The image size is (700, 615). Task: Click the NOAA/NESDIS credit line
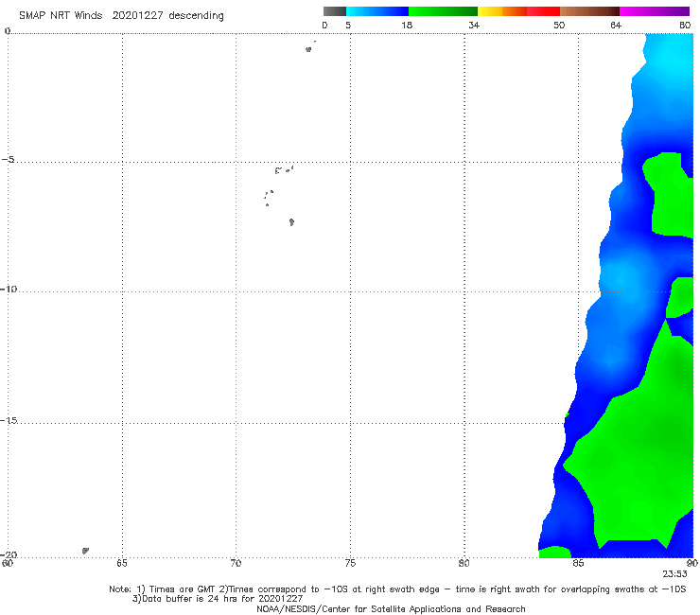(x=391, y=608)
